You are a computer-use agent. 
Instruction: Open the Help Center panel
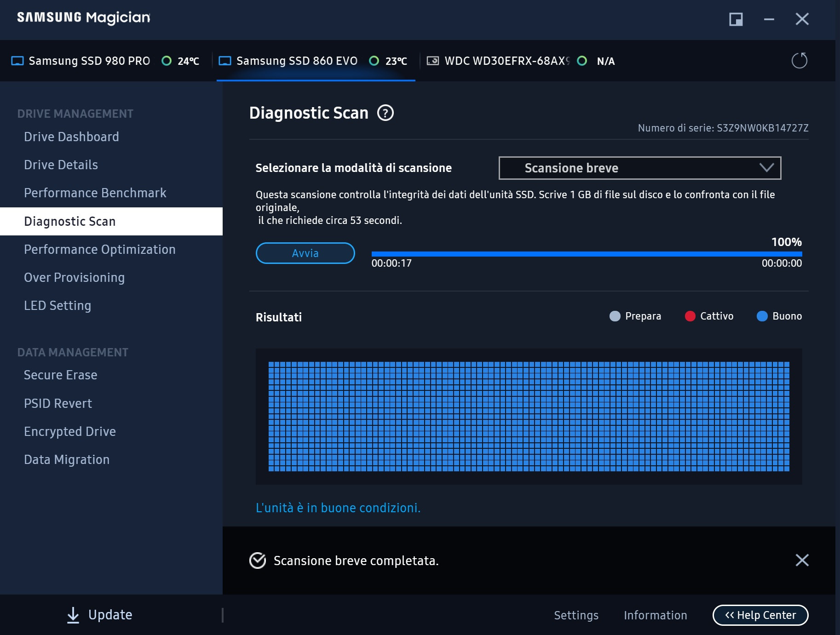pyautogui.click(x=760, y=615)
